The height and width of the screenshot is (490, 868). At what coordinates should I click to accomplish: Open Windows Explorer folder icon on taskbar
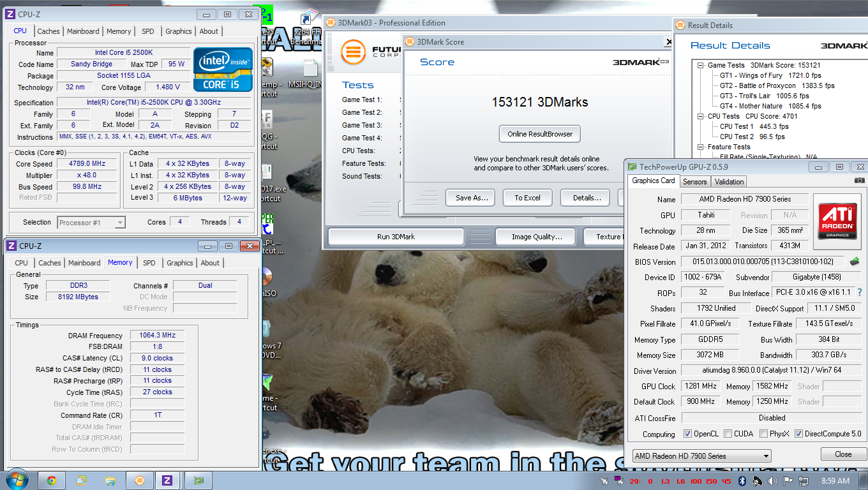[110, 480]
